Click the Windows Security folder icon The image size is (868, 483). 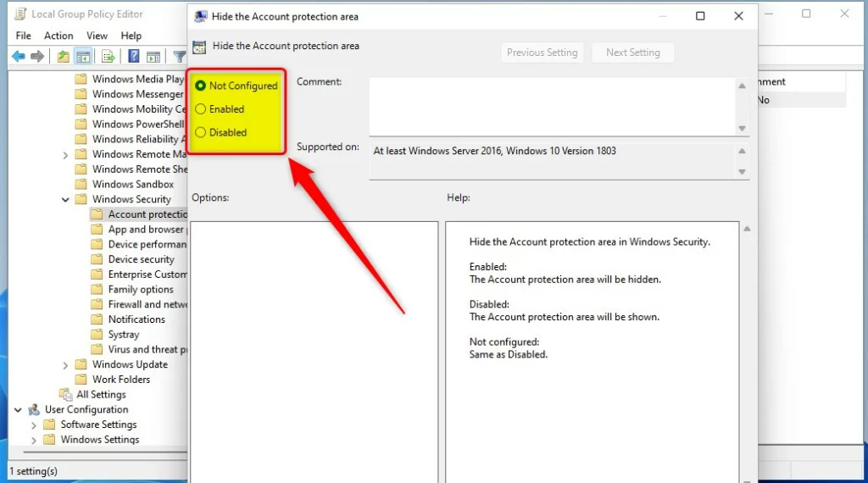point(81,198)
